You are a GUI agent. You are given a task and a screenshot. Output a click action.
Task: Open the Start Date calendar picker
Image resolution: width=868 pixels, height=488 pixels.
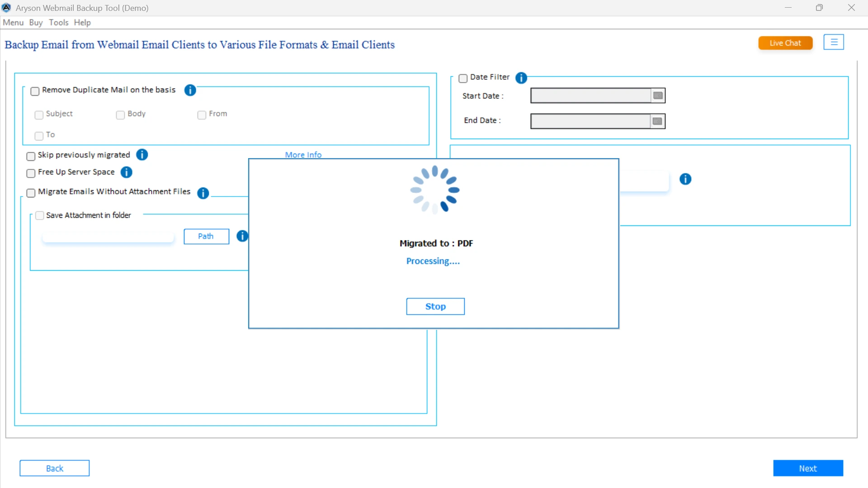click(658, 96)
